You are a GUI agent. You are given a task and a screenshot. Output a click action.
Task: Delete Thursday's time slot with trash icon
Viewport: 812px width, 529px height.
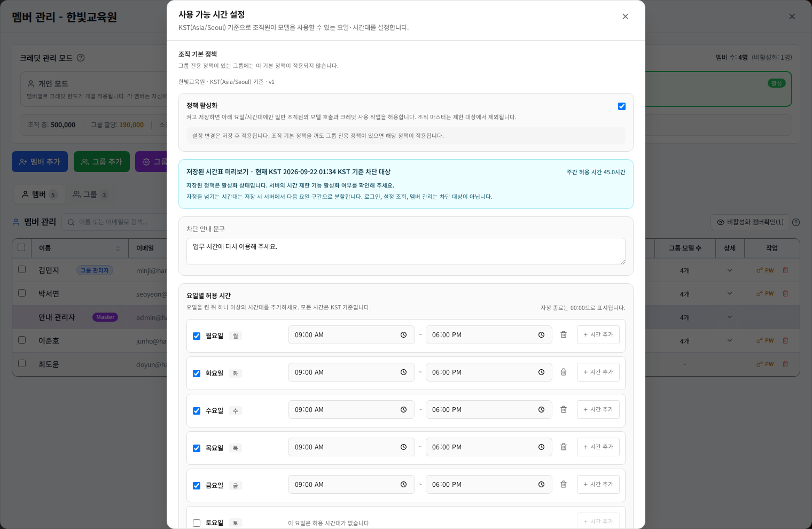click(x=563, y=447)
